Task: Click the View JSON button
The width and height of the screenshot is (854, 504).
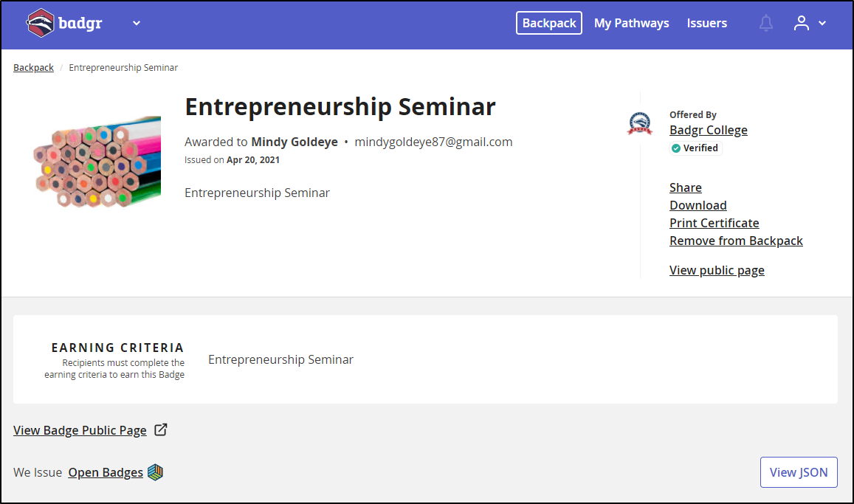Action: pos(799,472)
